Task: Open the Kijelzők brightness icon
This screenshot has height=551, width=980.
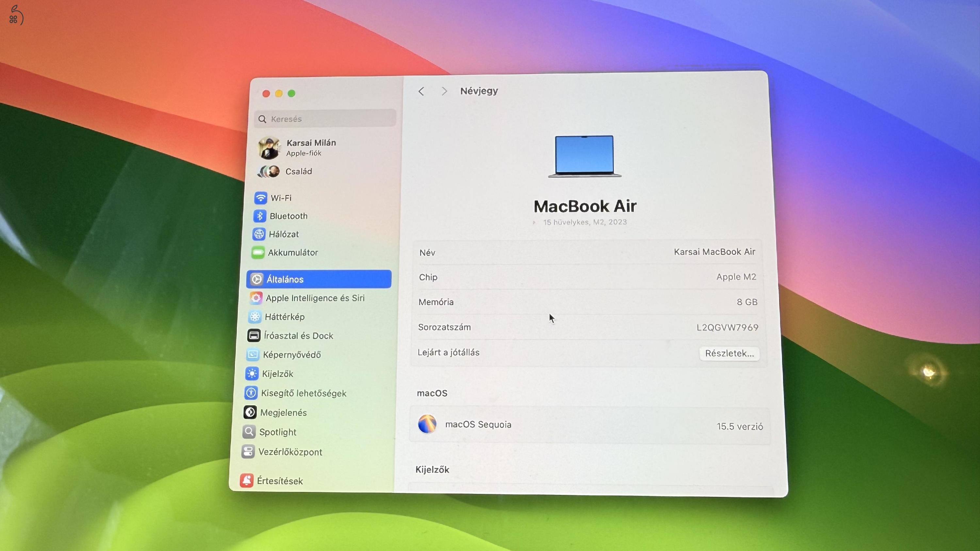Action: (252, 374)
